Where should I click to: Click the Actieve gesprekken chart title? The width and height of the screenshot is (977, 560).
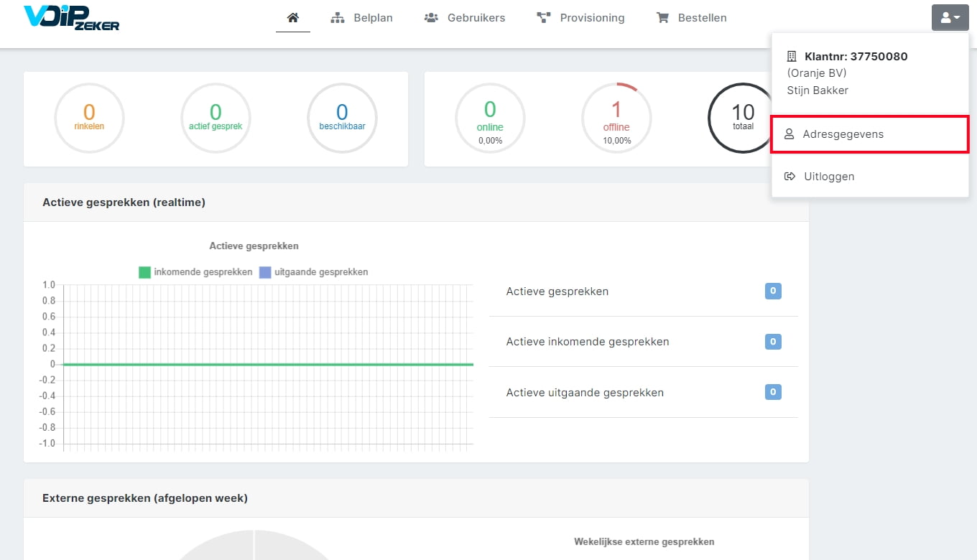(254, 246)
